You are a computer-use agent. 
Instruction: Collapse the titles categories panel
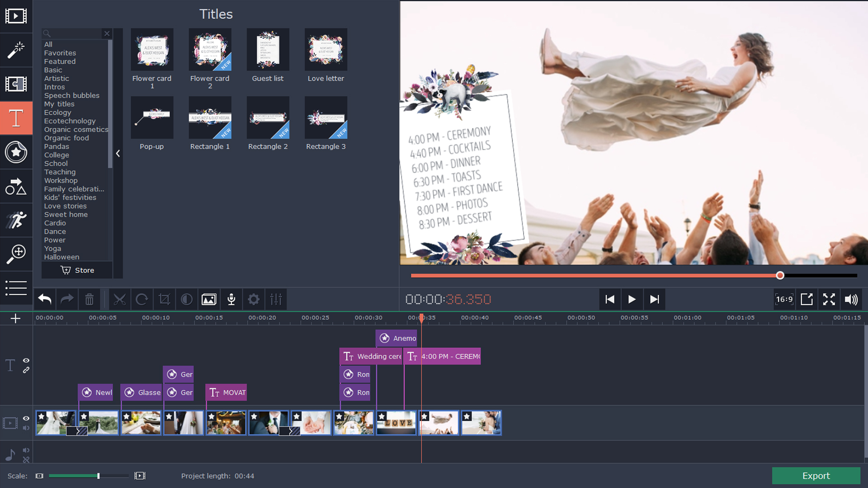point(118,154)
